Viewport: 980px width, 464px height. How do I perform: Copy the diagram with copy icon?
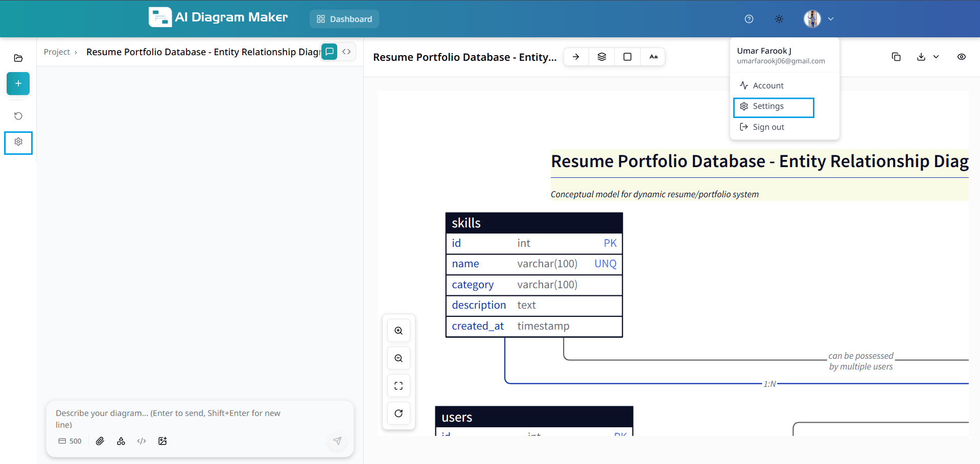coord(896,57)
